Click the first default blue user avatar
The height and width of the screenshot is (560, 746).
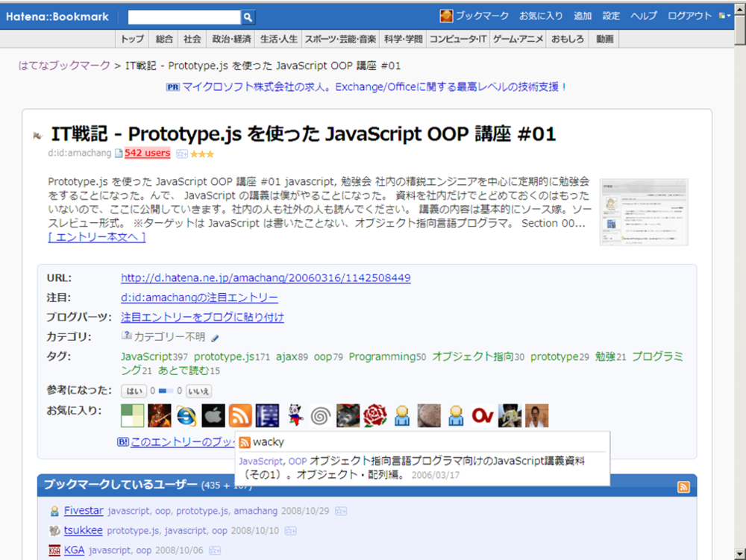tap(402, 415)
